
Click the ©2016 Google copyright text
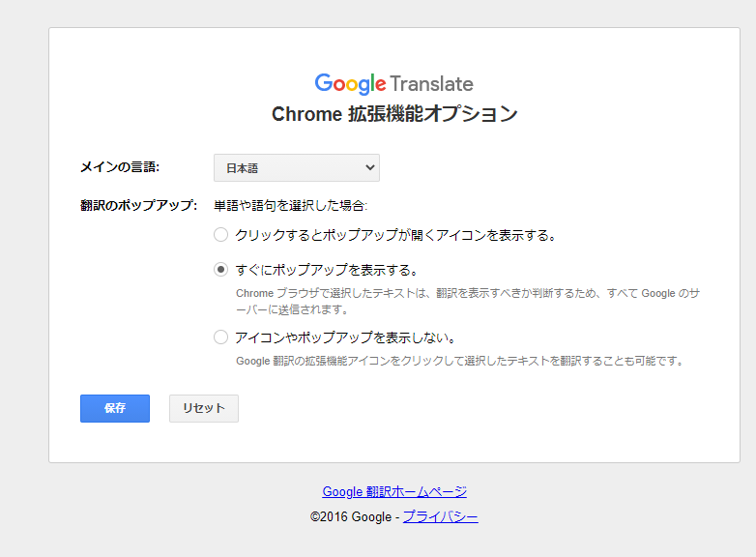351,517
